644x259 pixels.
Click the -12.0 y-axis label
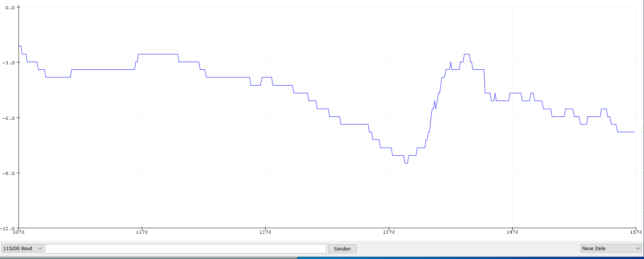click(8, 229)
